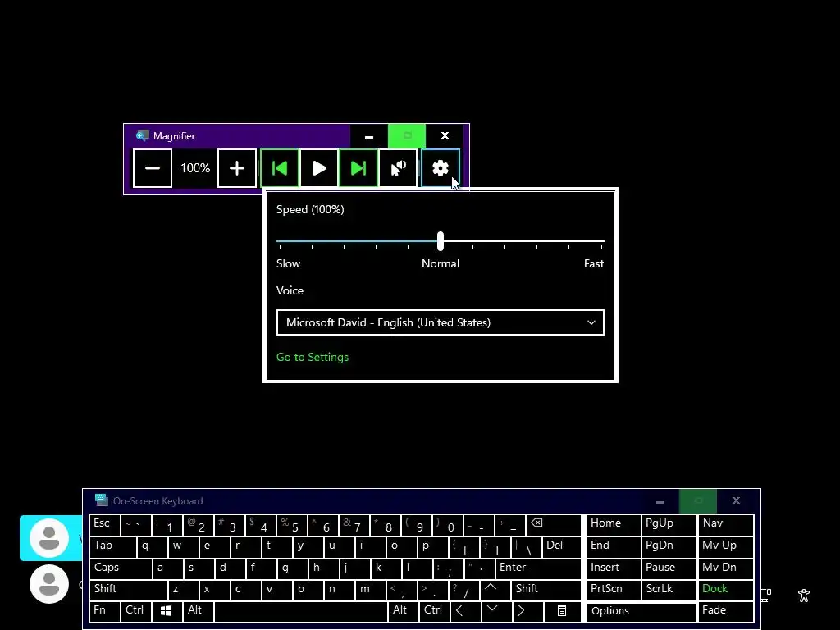Viewport: 840px width, 630px height.
Task: Click the Home key on keyboard
Action: click(x=614, y=525)
